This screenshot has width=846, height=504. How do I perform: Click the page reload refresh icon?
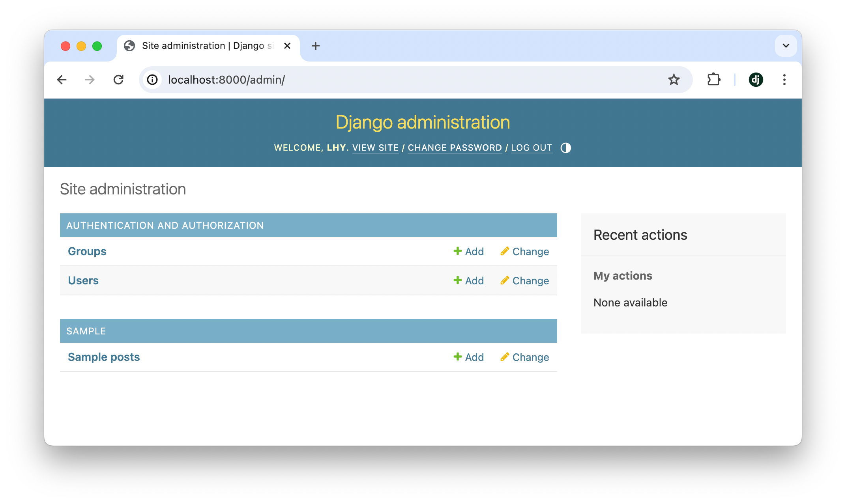pyautogui.click(x=119, y=79)
